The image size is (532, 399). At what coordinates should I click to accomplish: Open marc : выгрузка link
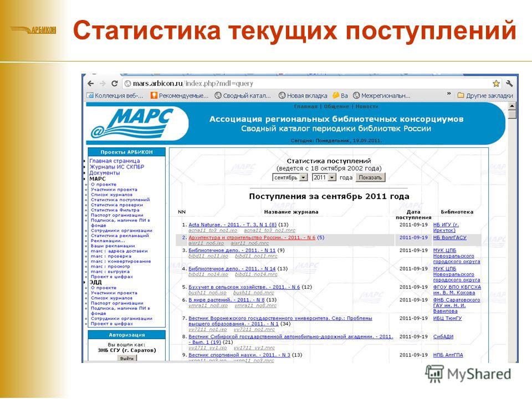(110, 272)
